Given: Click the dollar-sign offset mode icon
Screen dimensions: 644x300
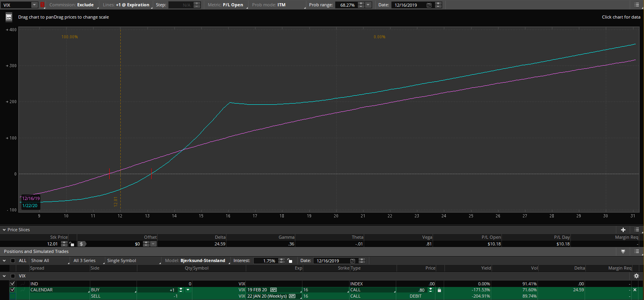Looking at the screenshot, I should pyautogui.click(x=82, y=244).
